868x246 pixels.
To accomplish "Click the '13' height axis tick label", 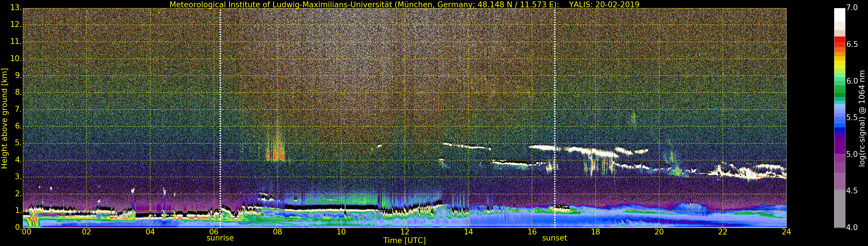I will 16,8.
